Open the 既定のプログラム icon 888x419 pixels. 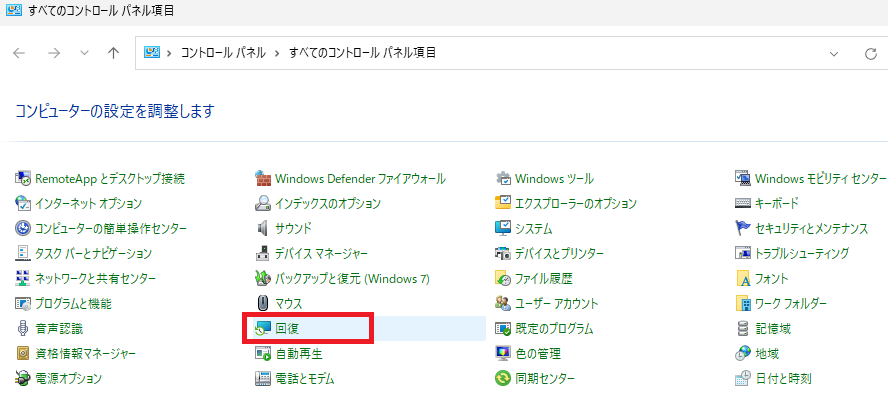point(503,328)
